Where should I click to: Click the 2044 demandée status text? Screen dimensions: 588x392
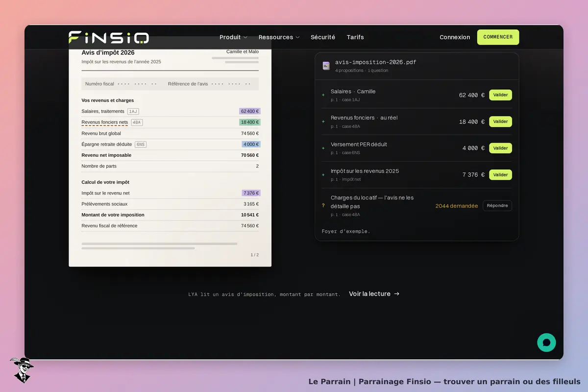pyautogui.click(x=457, y=206)
